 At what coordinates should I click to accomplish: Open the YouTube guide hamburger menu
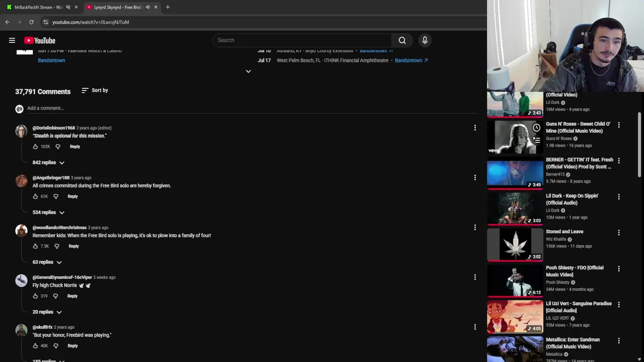[x=12, y=40]
